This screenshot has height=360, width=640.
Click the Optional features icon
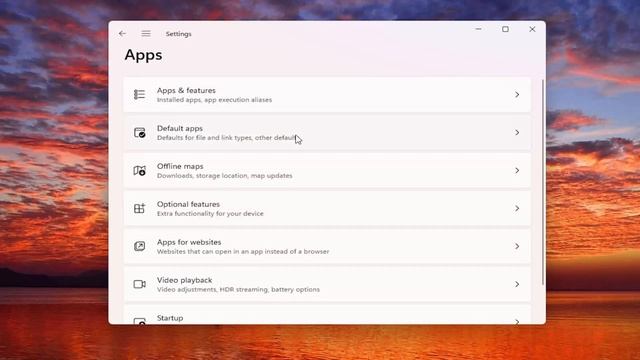click(x=139, y=209)
